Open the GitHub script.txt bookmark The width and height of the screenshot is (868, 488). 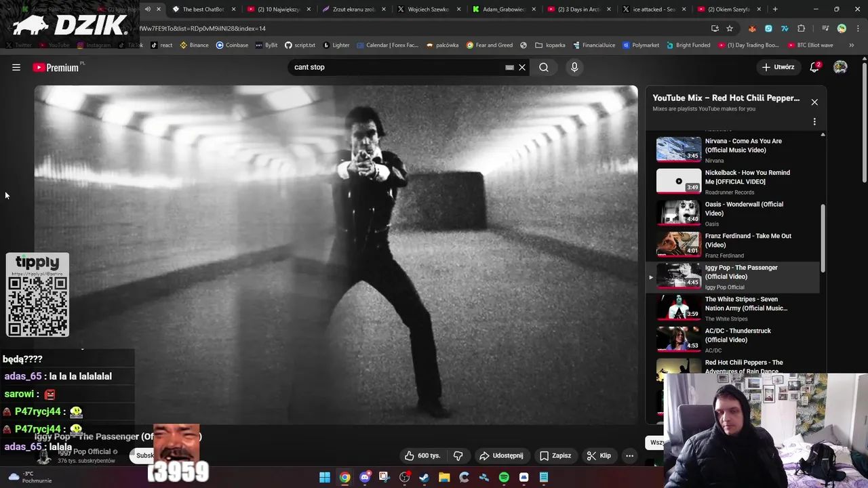click(300, 45)
